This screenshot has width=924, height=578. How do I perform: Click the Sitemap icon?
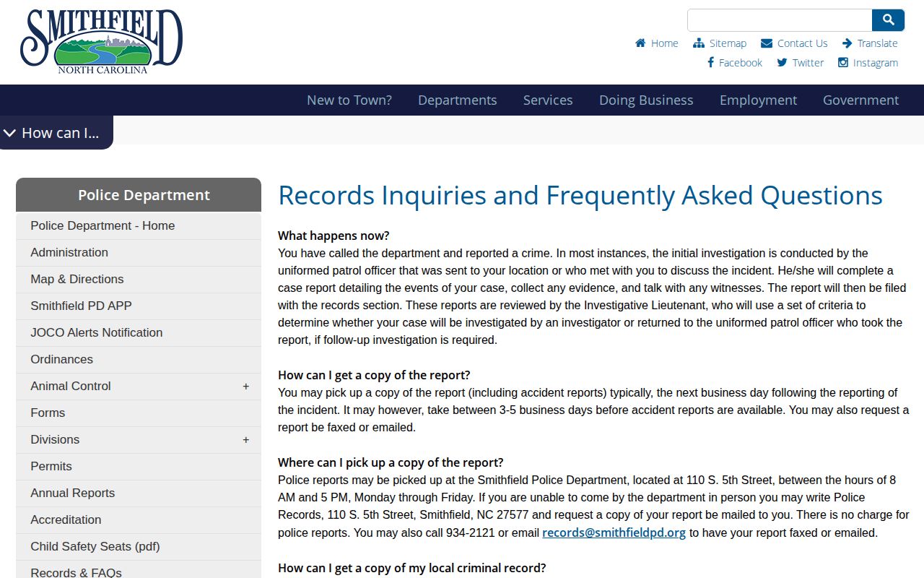(x=699, y=43)
